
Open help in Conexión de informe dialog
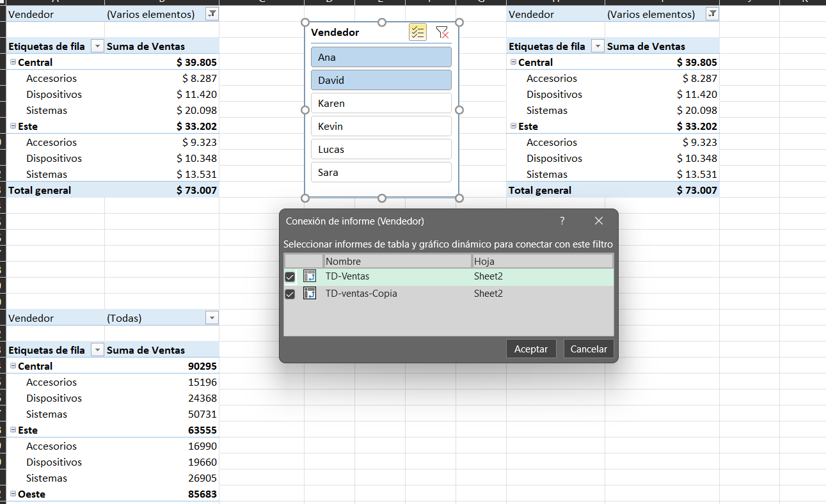(x=562, y=221)
